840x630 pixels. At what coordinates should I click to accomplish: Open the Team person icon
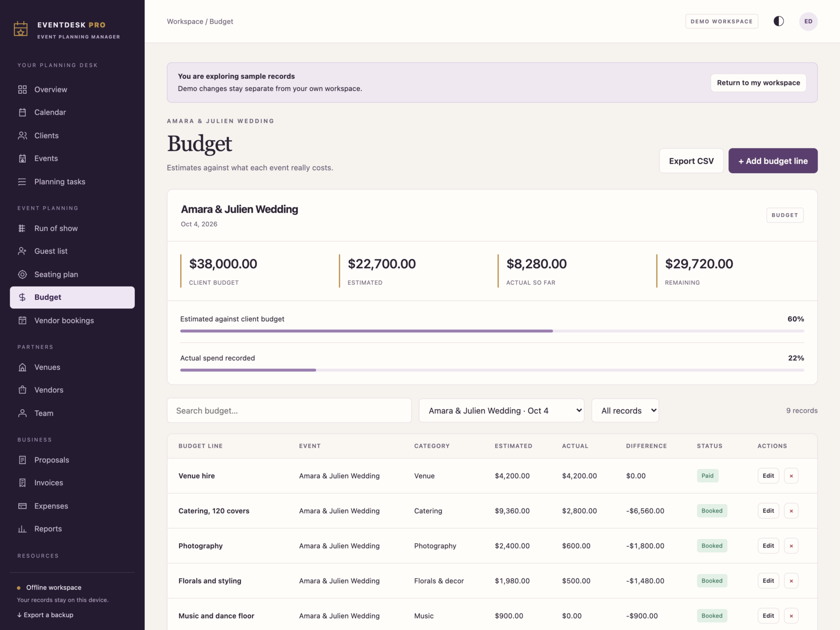[22, 413]
